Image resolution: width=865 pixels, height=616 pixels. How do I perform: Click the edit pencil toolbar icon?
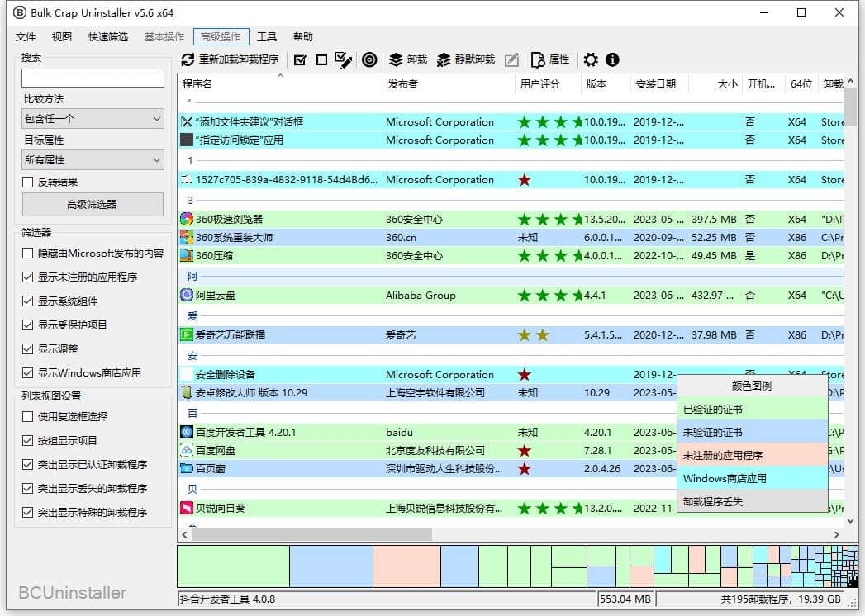point(511,59)
